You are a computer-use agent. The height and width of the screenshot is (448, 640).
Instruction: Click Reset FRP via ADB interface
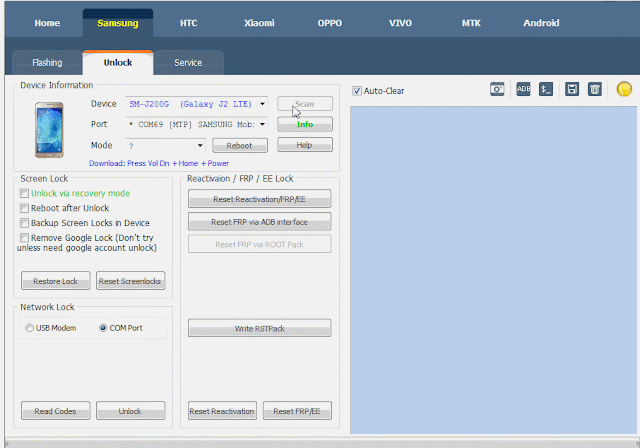[x=260, y=222]
